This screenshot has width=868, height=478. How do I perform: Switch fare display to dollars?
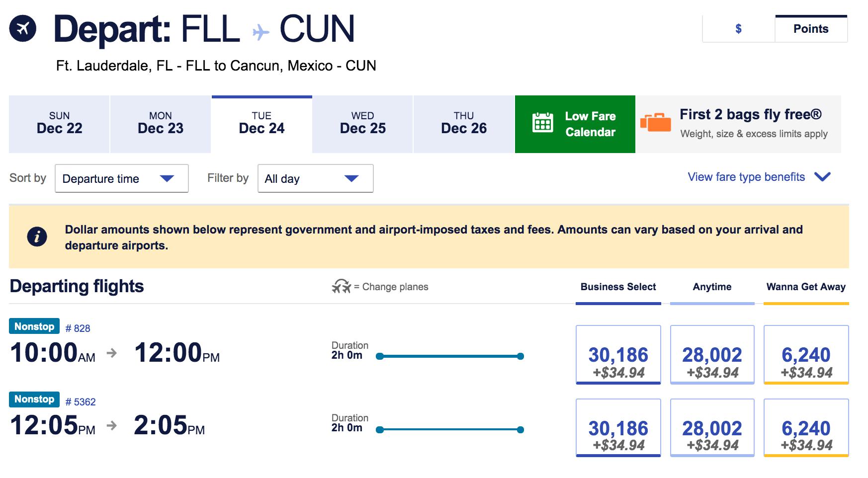click(738, 29)
